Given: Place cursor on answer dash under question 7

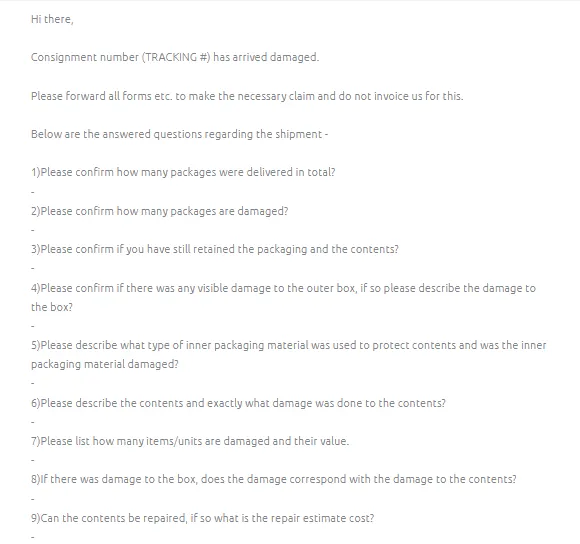Looking at the screenshot, I should click(33, 460).
